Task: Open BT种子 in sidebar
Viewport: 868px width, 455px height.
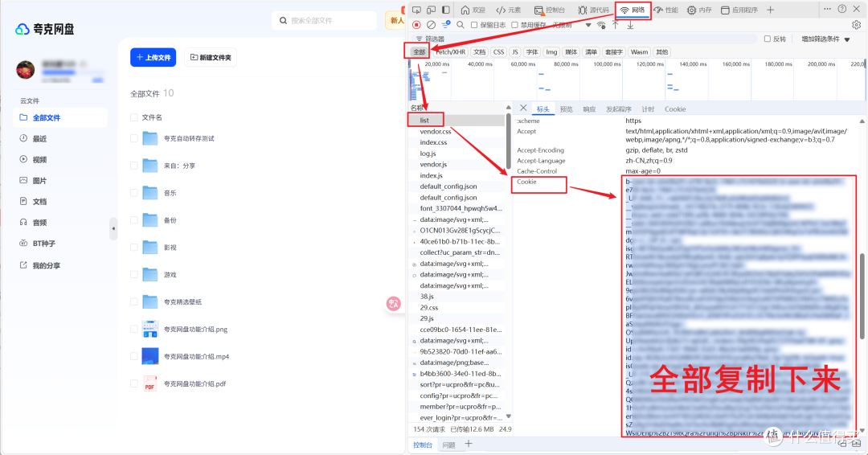Action: tap(38, 244)
